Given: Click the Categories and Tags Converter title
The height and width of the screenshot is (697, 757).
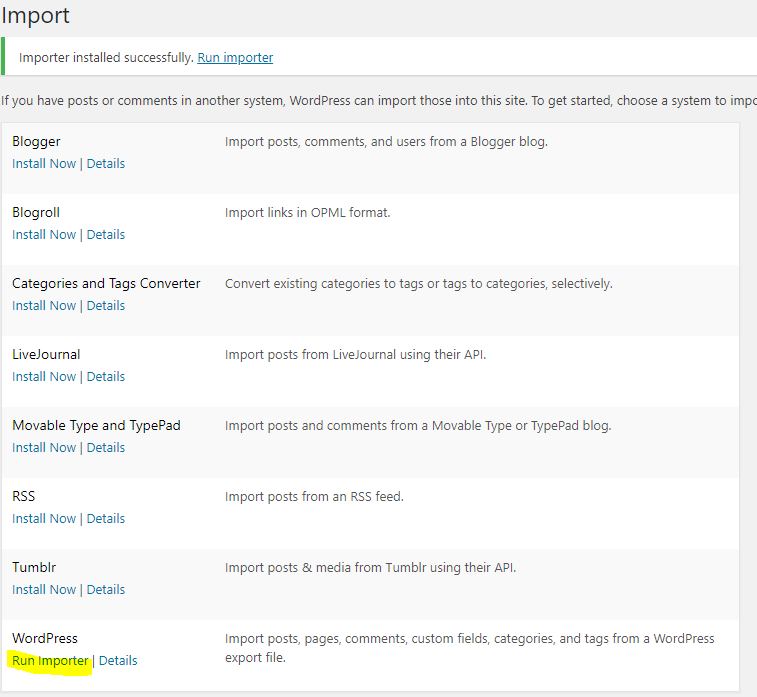Looking at the screenshot, I should (x=106, y=283).
